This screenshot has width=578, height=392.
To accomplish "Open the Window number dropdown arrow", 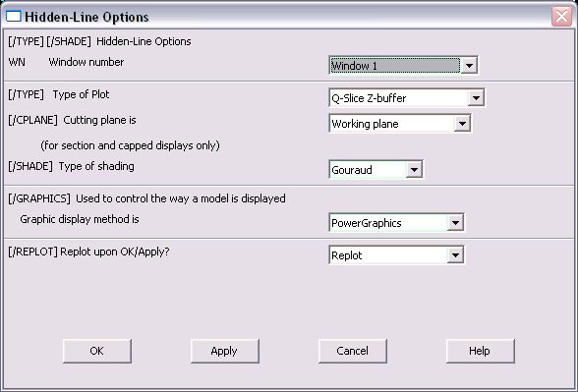I will pyautogui.click(x=469, y=66).
